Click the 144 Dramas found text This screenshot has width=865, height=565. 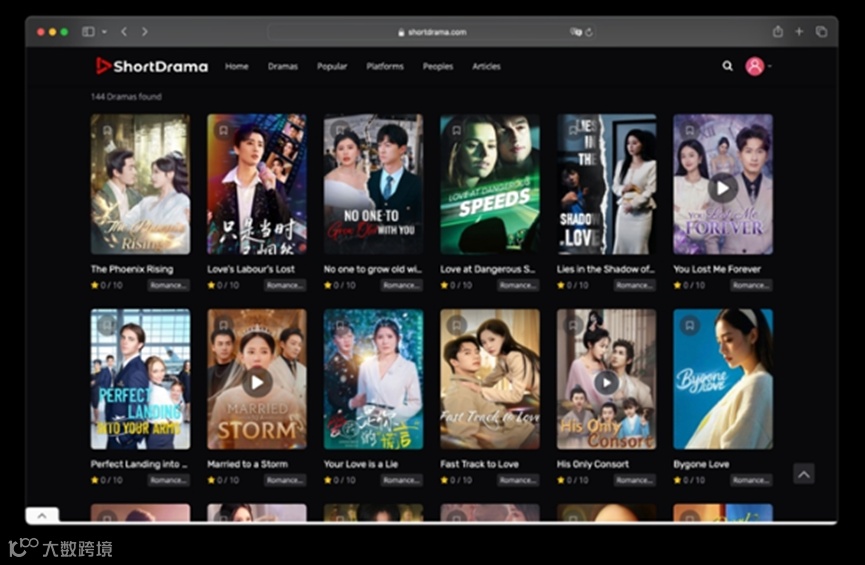(126, 97)
